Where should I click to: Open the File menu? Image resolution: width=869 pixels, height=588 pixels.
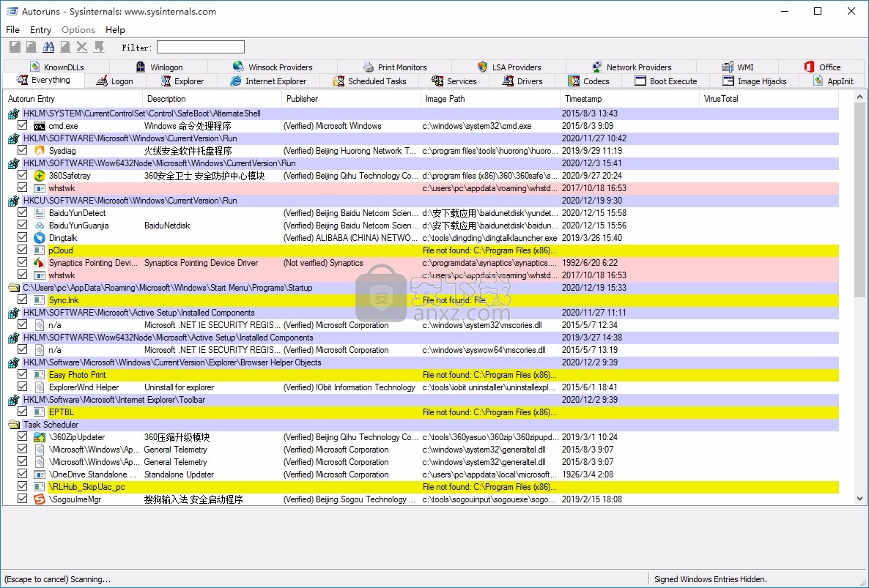coord(12,30)
